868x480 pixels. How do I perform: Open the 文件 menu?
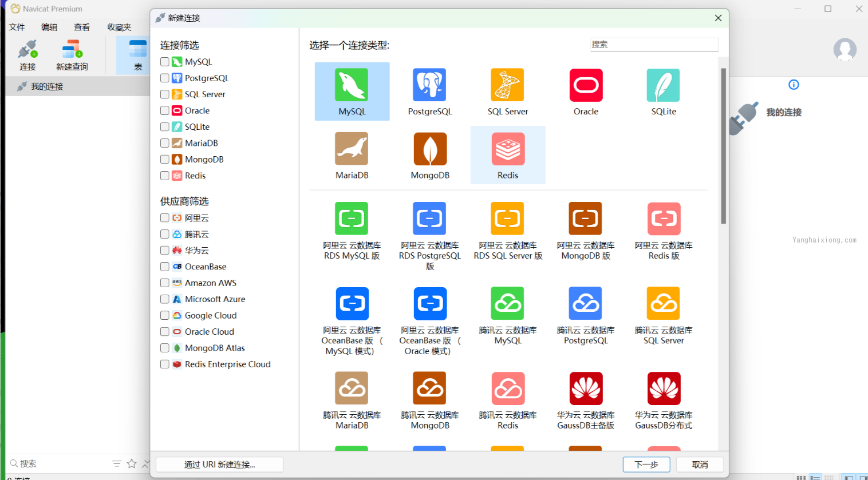(17, 27)
